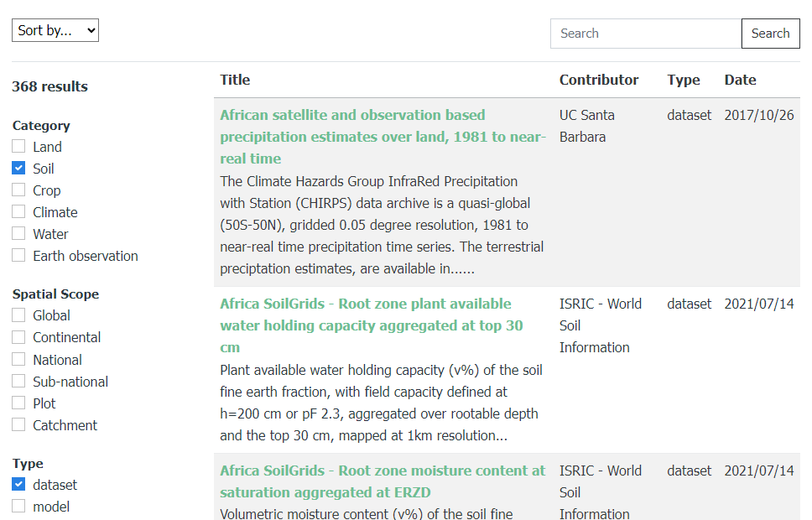Tick the Crop category checkbox
The image size is (812, 520).
(x=18, y=190)
